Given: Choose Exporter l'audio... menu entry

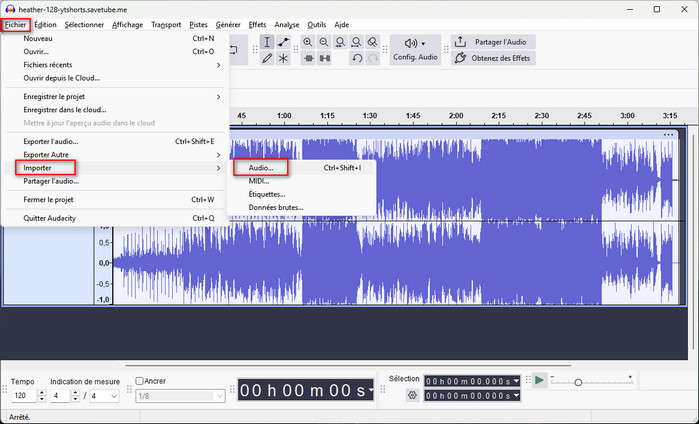Looking at the screenshot, I should (x=115, y=141).
